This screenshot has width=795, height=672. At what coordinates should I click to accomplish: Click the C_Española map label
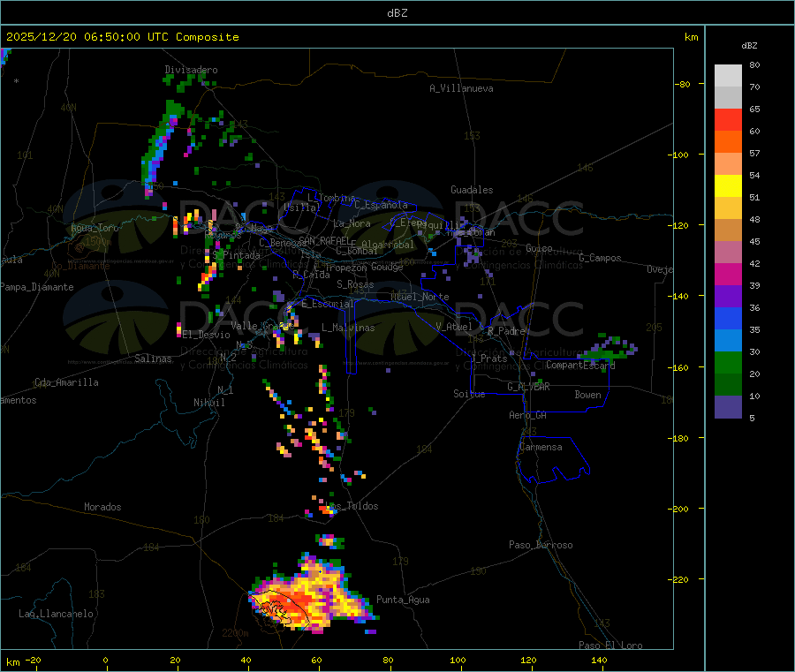382,205
